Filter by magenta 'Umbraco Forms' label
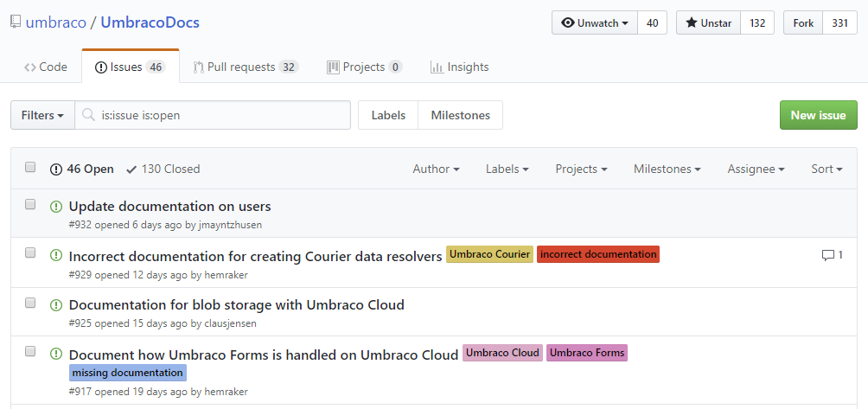The width and height of the screenshot is (868, 409). tap(587, 353)
